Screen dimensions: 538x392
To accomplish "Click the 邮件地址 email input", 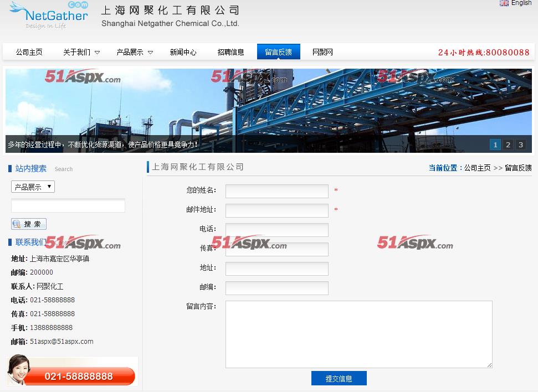I will click(x=276, y=210).
